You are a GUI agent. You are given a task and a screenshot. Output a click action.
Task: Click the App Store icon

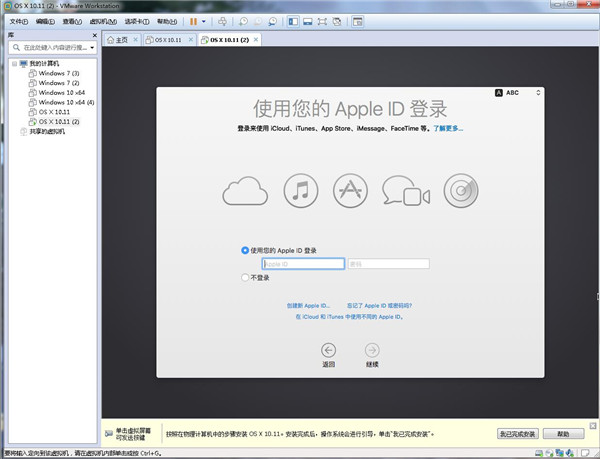[x=350, y=190]
